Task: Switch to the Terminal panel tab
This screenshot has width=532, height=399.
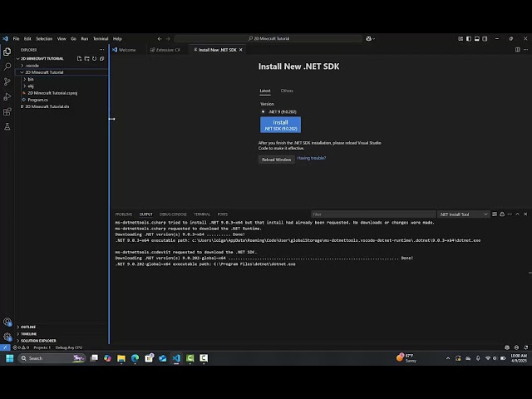Action: point(202,214)
